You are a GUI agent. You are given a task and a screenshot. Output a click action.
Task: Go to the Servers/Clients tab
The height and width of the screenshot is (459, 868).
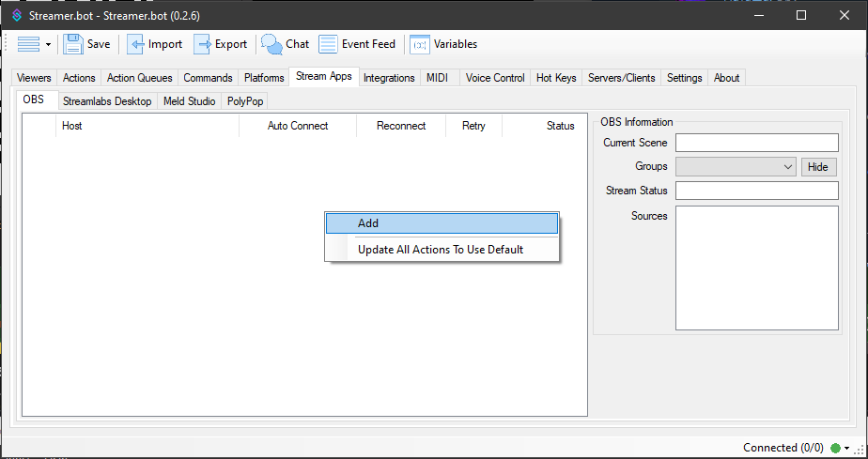pyautogui.click(x=622, y=78)
